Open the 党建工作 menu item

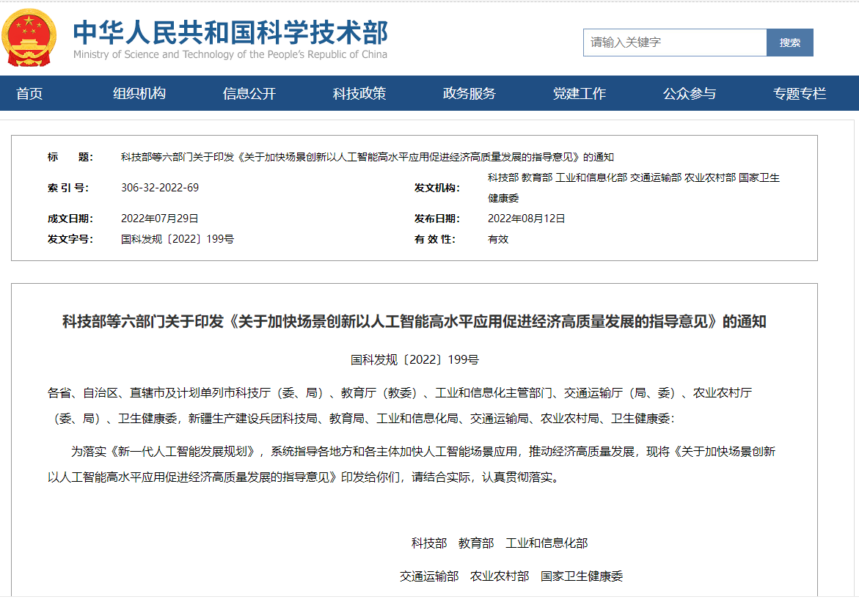(x=579, y=94)
